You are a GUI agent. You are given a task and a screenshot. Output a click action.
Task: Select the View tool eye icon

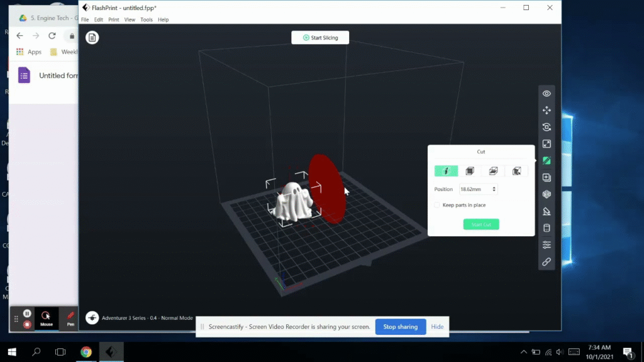point(547,94)
